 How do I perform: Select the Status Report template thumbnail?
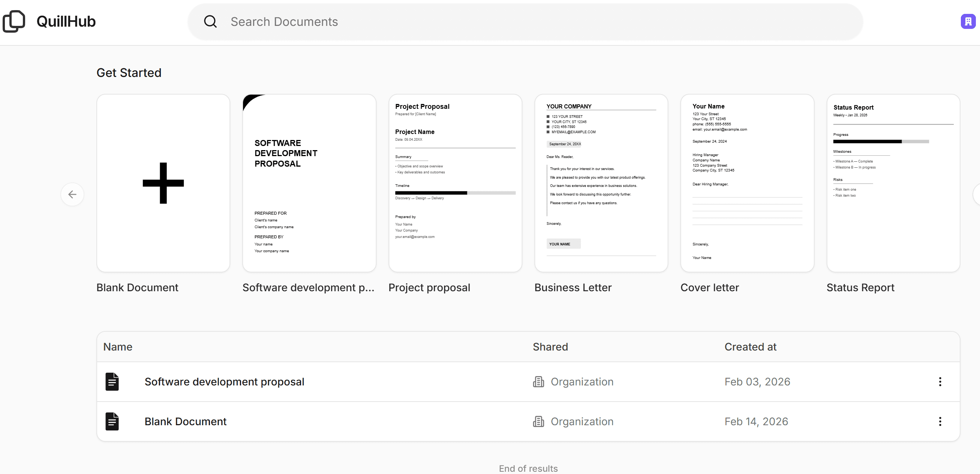click(893, 183)
